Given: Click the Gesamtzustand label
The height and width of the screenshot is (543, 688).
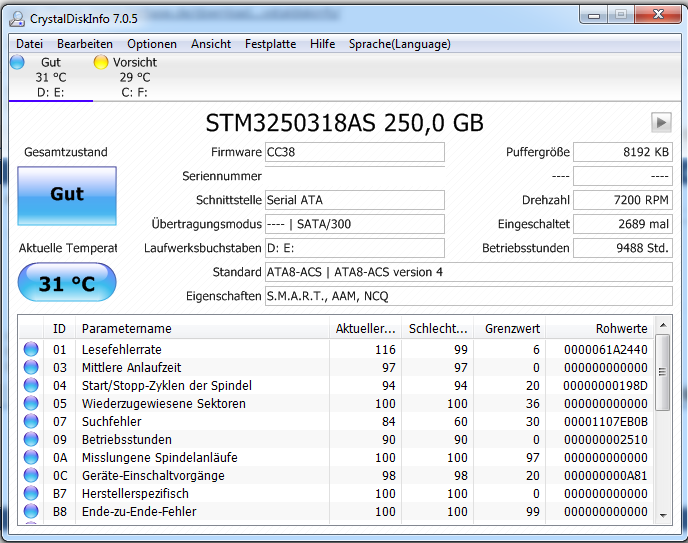Looking at the screenshot, I should [66, 152].
